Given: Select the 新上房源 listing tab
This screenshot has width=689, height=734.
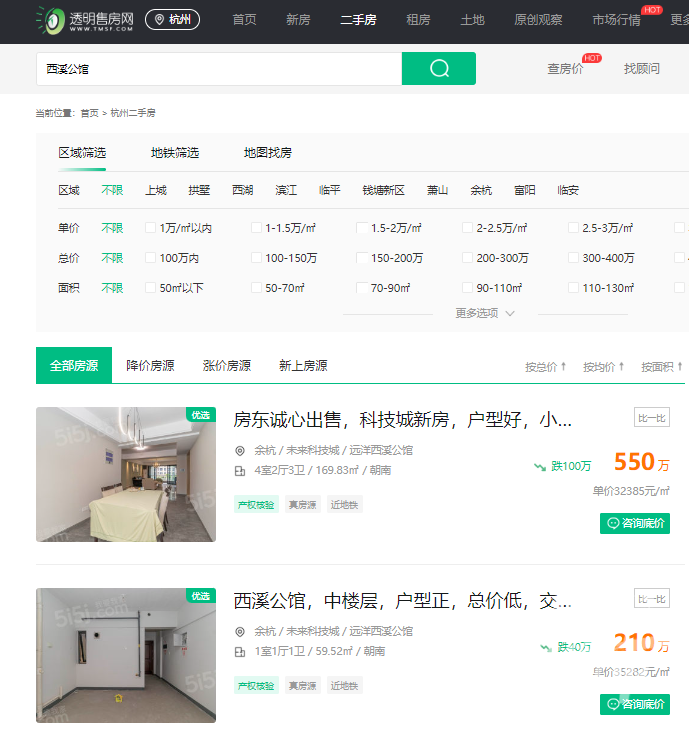Looking at the screenshot, I should tap(303, 365).
